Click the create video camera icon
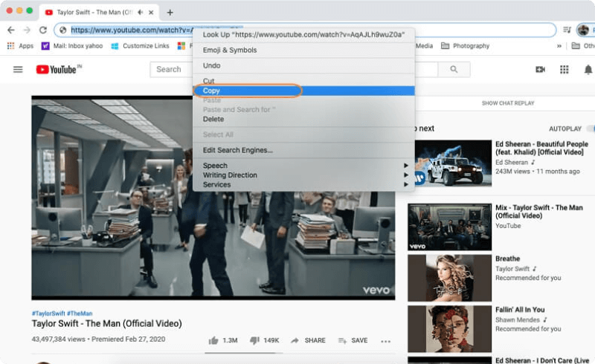 click(x=540, y=69)
